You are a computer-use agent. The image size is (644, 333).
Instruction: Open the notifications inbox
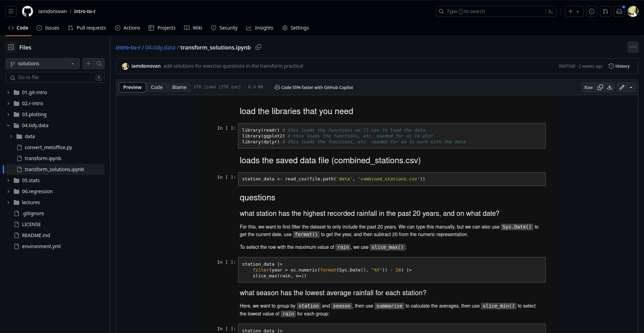point(619,11)
